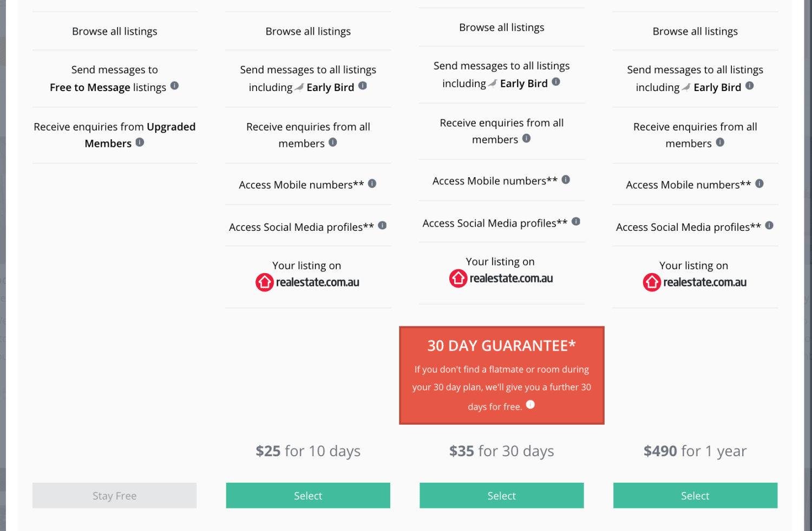Select the $490 for 1 year plan
Image resolution: width=812 pixels, height=531 pixels.
(695, 495)
